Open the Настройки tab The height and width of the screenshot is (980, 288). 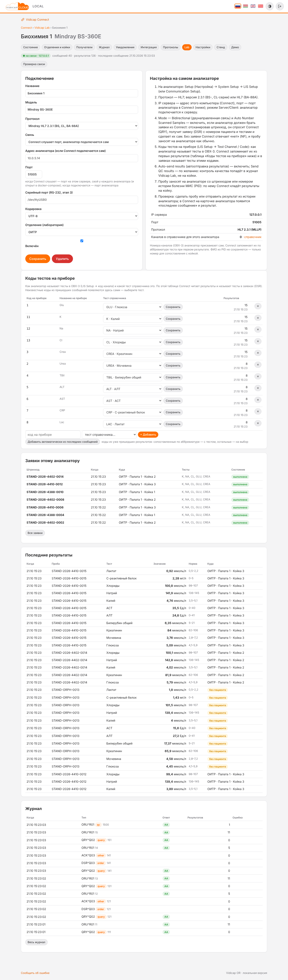[203, 48]
